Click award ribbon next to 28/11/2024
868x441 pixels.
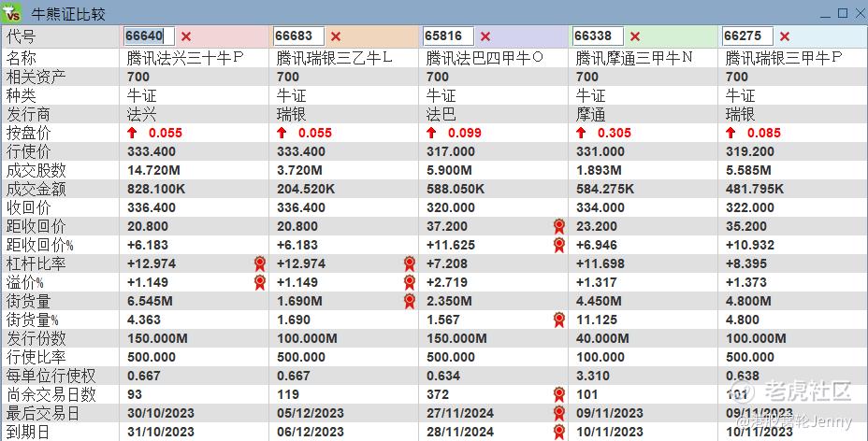coord(559,432)
